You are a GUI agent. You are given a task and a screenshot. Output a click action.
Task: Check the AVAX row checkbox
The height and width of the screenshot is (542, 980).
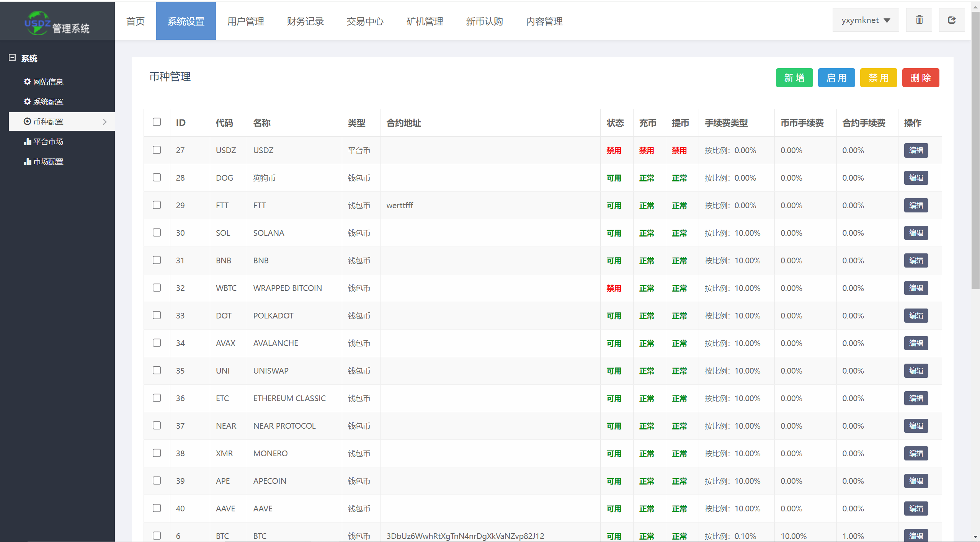click(x=157, y=343)
